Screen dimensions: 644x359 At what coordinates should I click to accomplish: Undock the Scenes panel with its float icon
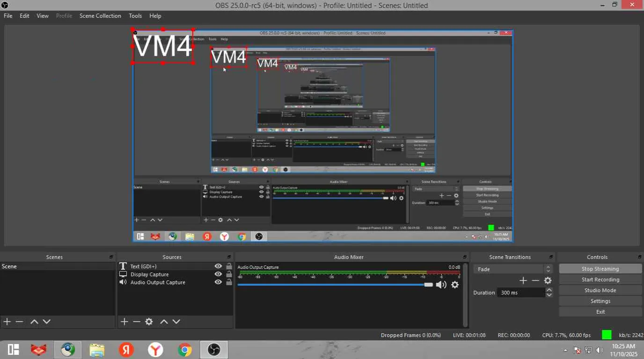(111, 257)
